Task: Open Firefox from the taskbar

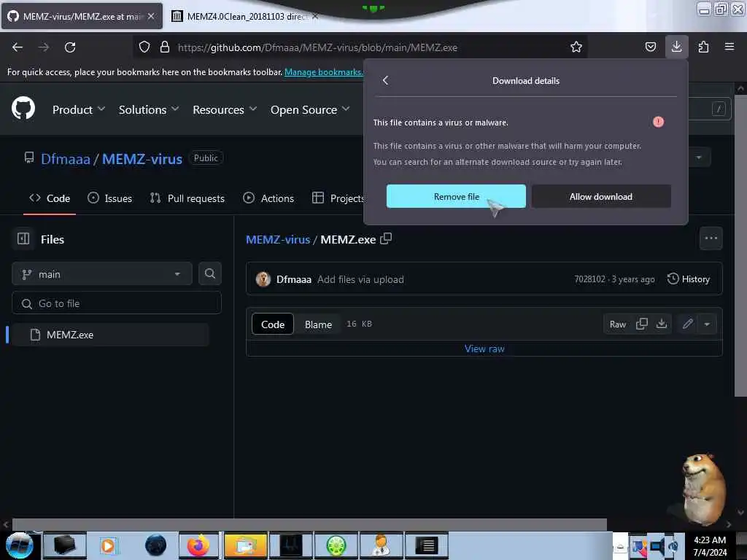Action: coord(198,545)
